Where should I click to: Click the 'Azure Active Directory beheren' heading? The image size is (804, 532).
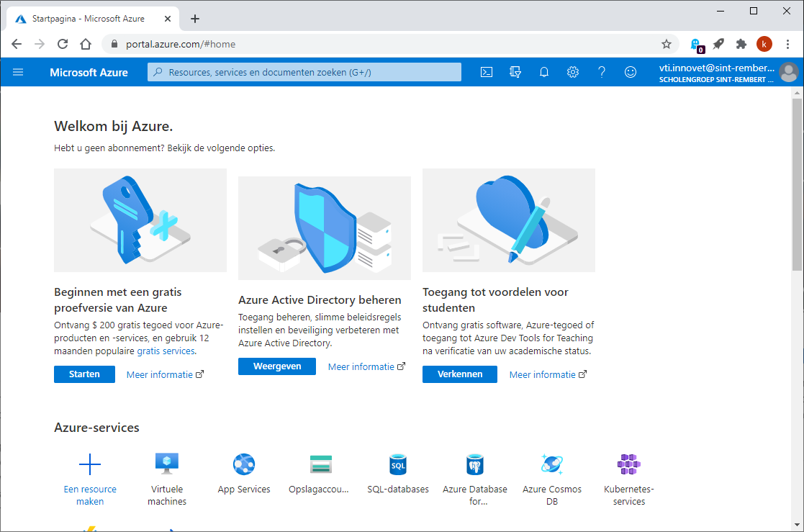tap(320, 299)
